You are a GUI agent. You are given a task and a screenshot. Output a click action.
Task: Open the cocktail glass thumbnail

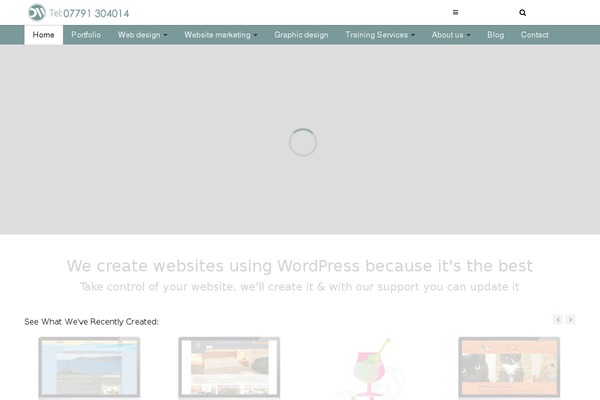click(369, 369)
